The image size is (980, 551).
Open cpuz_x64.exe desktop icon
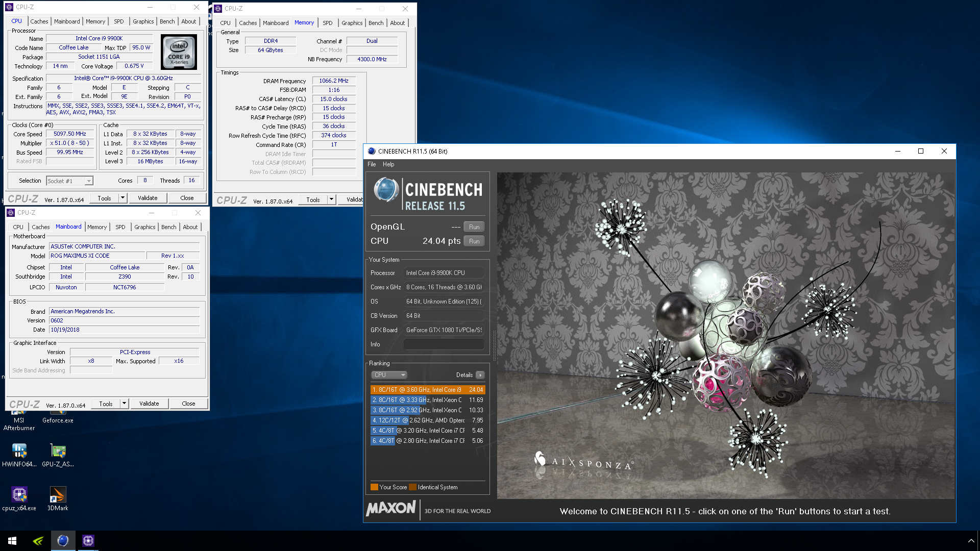[x=19, y=499]
